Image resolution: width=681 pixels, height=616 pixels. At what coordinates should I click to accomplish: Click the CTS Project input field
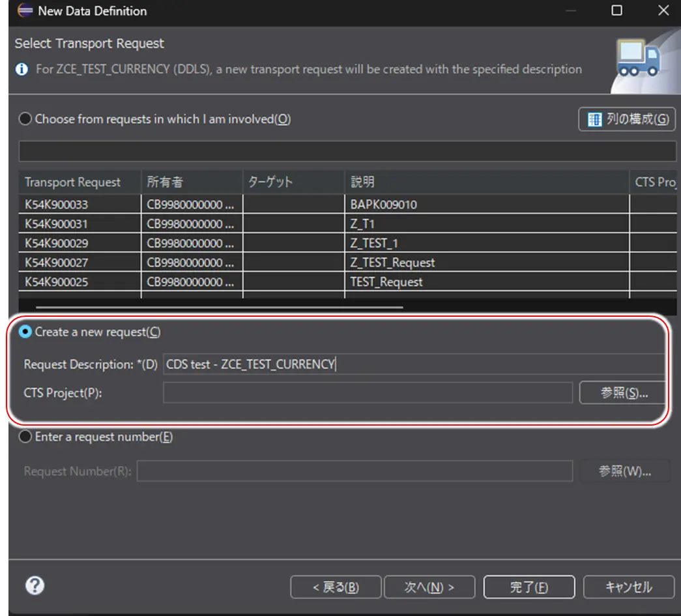pos(368,392)
